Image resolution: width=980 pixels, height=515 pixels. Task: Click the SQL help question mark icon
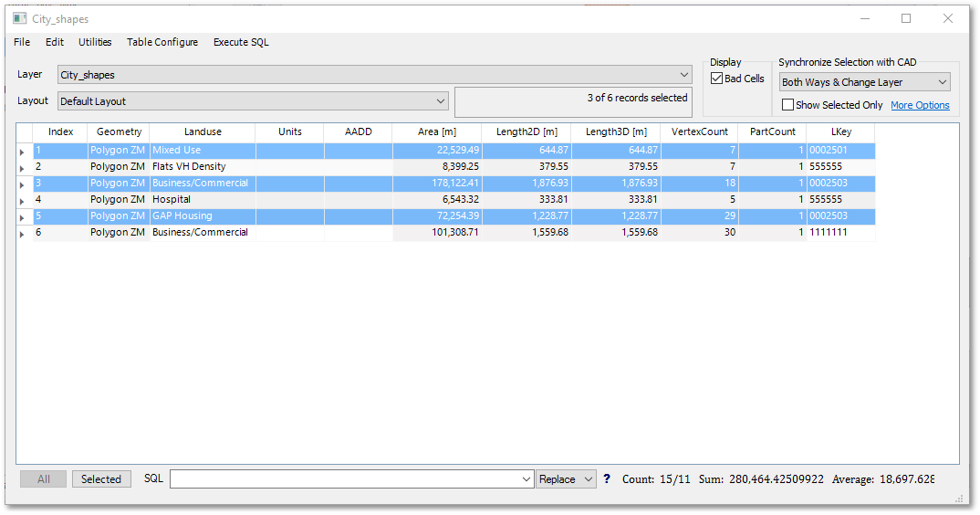(x=606, y=478)
